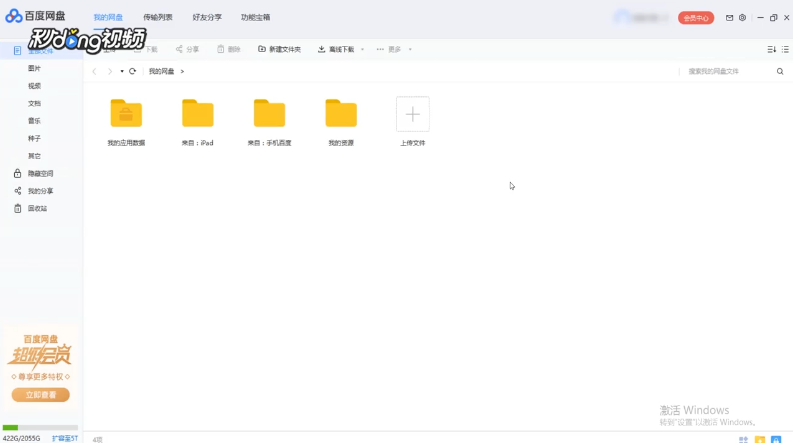
Task: Select the 我的应用数据 folder
Action: [126, 121]
